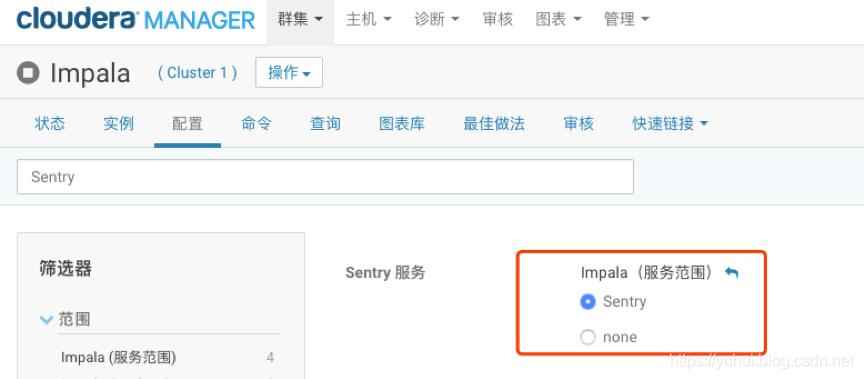Viewport: 864px width, 379px height.
Task: Open the 快速链接 dropdown
Action: pos(669,123)
